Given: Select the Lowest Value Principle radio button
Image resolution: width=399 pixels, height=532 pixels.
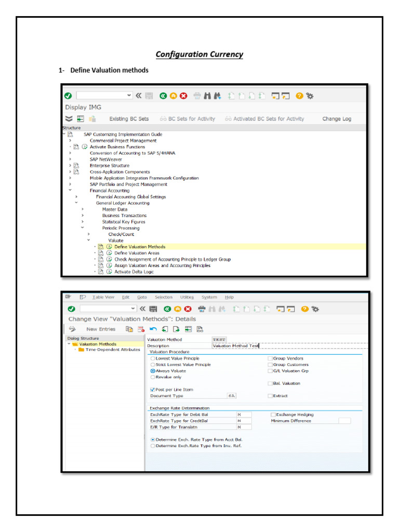Looking at the screenshot, I should pos(153,358).
